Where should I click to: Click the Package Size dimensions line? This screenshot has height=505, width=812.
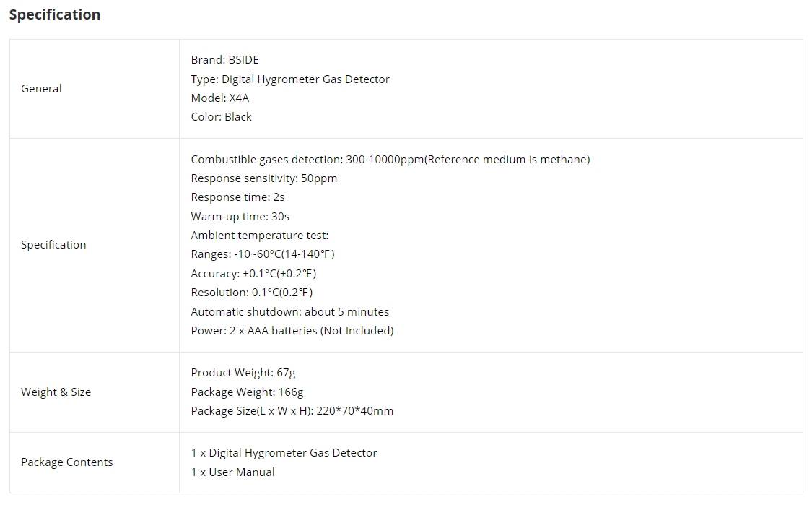(292, 410)
